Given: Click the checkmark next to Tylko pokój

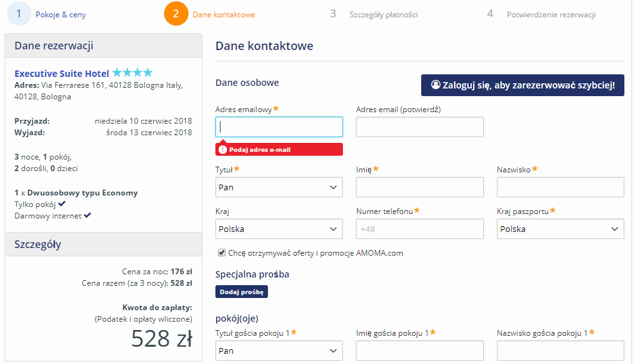Looking at the screenshot, I should pyautogui.click(x=62, y=204).
